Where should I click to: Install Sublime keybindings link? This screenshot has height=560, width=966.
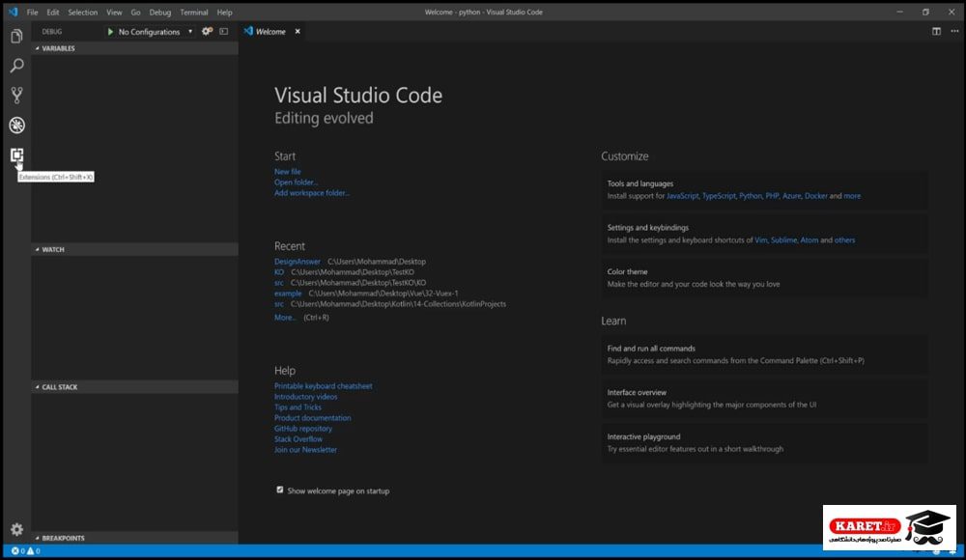[x=783, y=240]
